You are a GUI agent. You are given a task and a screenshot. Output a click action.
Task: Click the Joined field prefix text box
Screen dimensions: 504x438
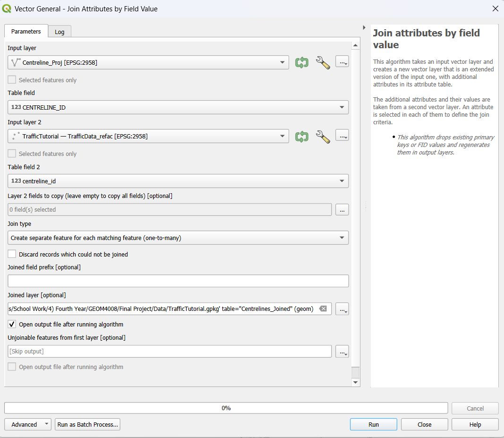(x=178, y=281)
